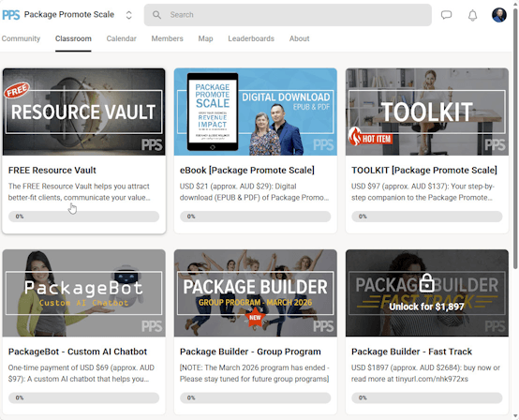Image resolution: width=519 pixels, height=420 pixels.
Task: Open the Package Builder group program thumbnail
Action: click(256, 293)
